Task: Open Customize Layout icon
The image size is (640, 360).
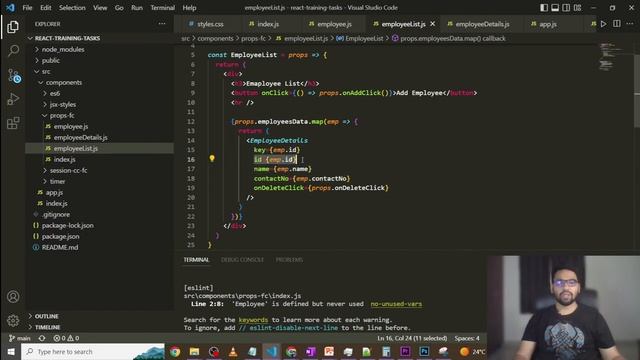Action: [578, 8]
